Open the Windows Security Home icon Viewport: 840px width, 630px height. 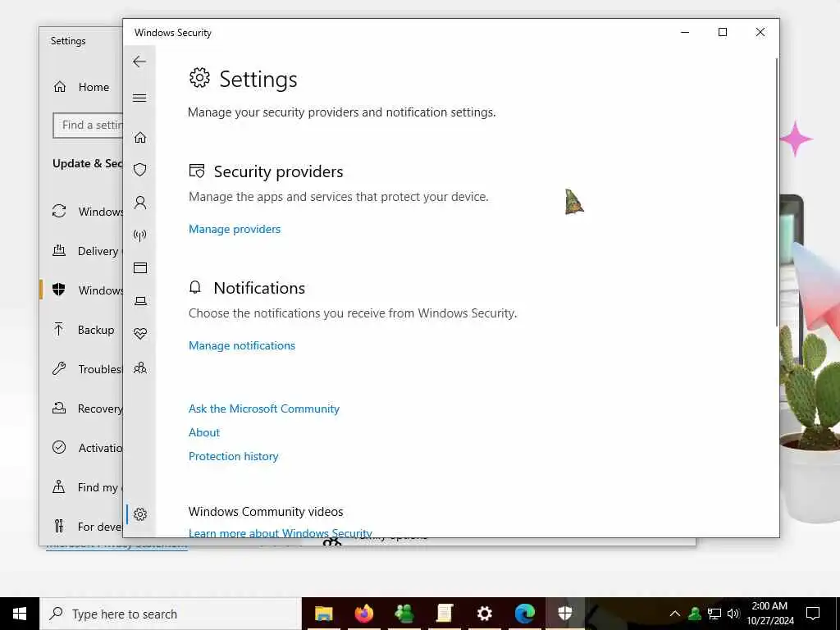[139, 138]
